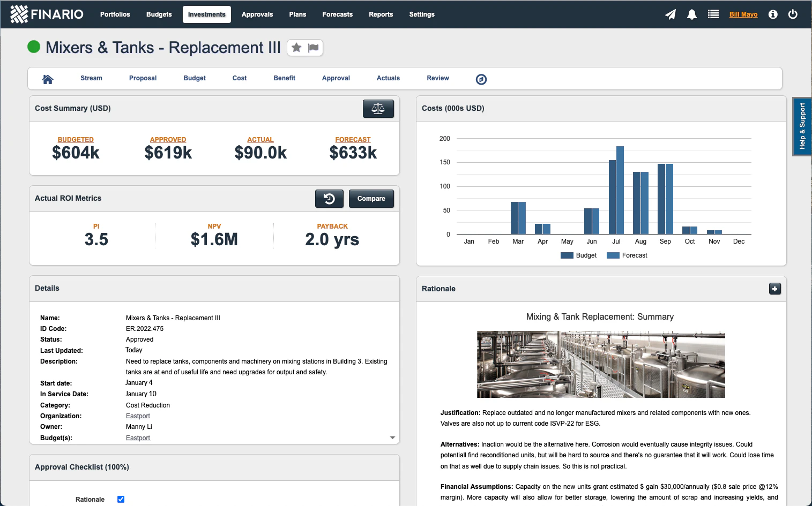
Task: Open the balance scale icon in Cost Summary
Action: pyautogui.click(x=378, y=108)
